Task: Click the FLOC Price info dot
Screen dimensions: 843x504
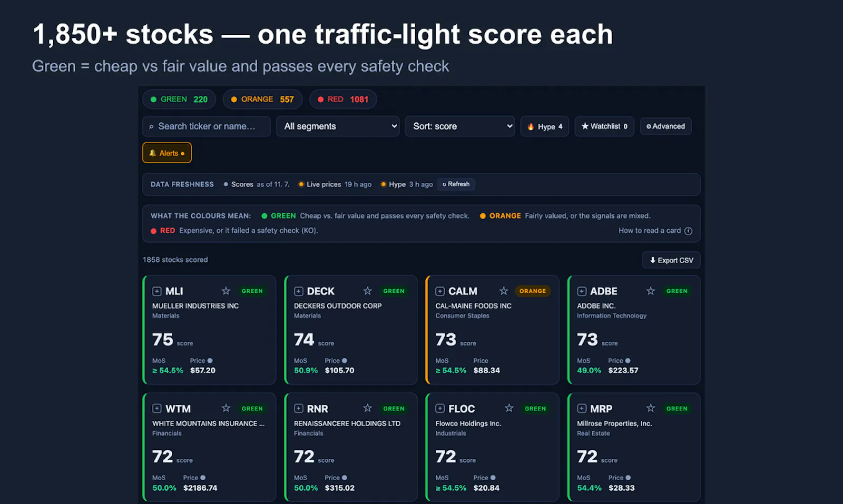Action: (493, 478)
